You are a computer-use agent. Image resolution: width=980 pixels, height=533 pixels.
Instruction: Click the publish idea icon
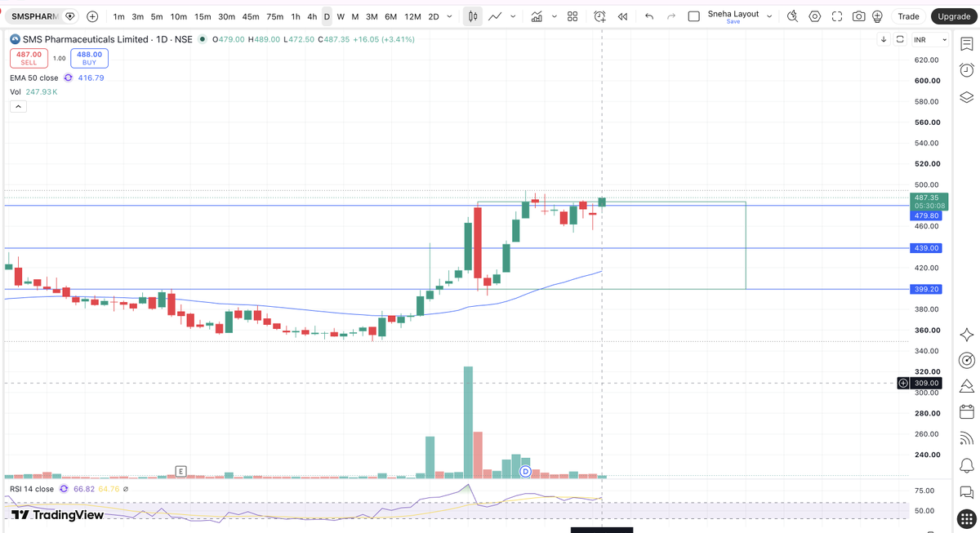[877, 16]
